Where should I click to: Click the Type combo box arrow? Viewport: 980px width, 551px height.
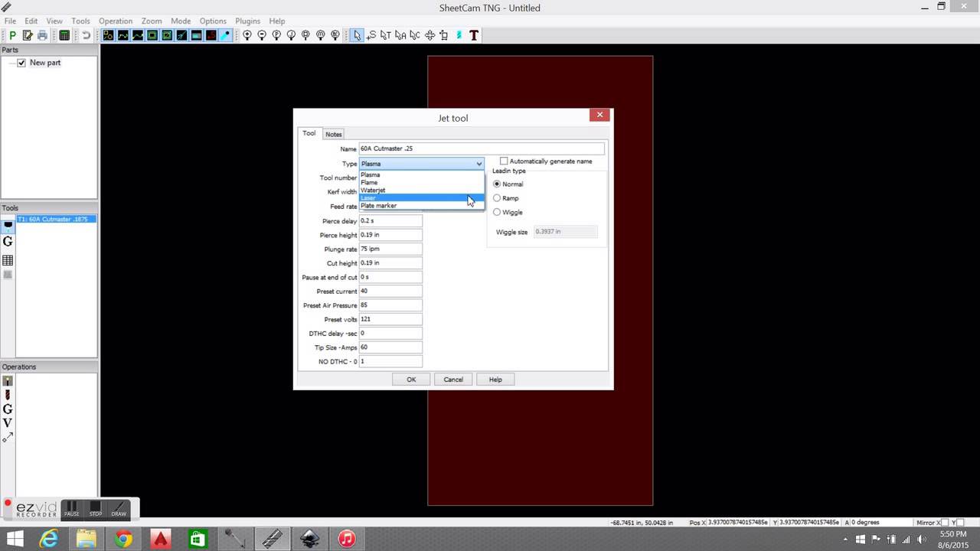click(x=479, y=164)
